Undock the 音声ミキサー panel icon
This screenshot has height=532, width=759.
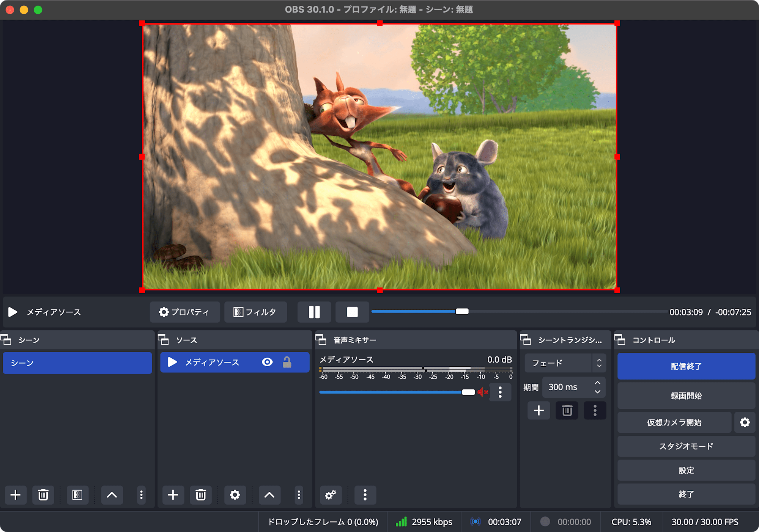pos(321,340)
